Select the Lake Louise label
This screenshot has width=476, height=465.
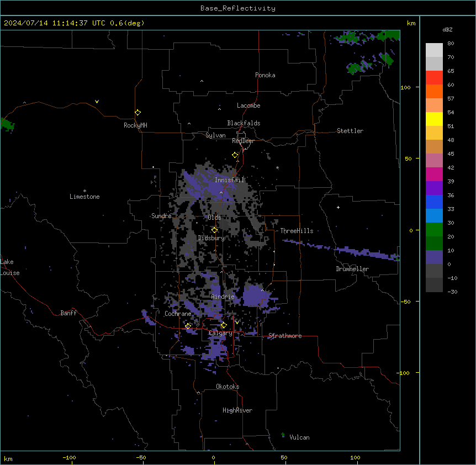coord(9,267)
